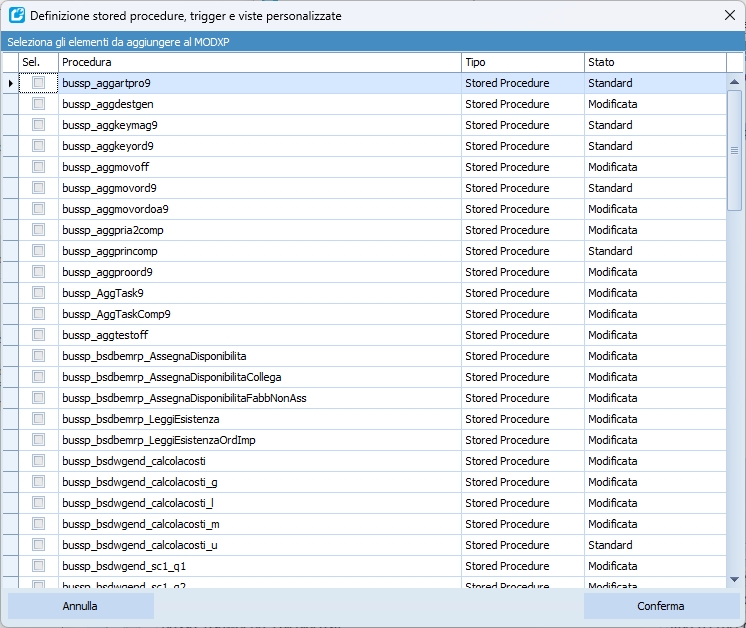Mark bussp_bsdwgend_calcolacosti_u checkbox
The image size is (746, 628).
point(39,545)
